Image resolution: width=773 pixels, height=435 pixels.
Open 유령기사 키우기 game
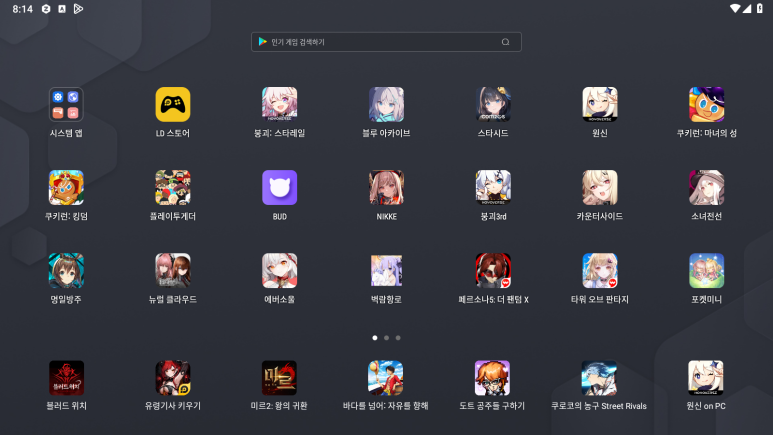point(173,378)
